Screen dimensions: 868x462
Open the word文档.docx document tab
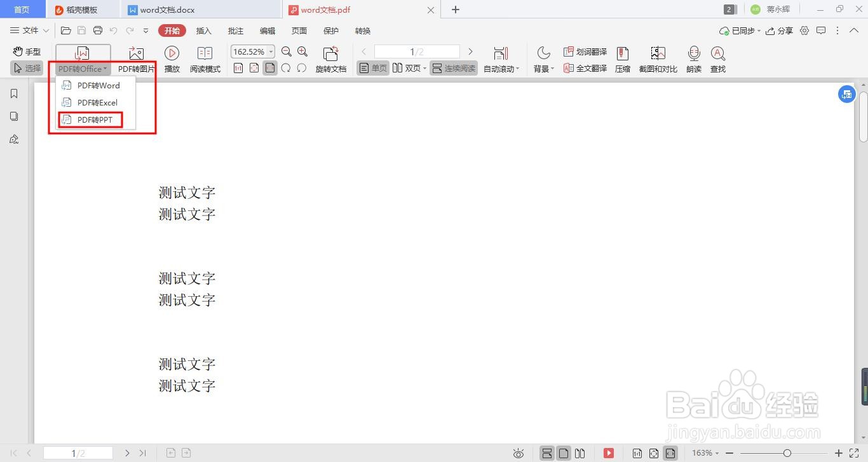pos(166,10)
